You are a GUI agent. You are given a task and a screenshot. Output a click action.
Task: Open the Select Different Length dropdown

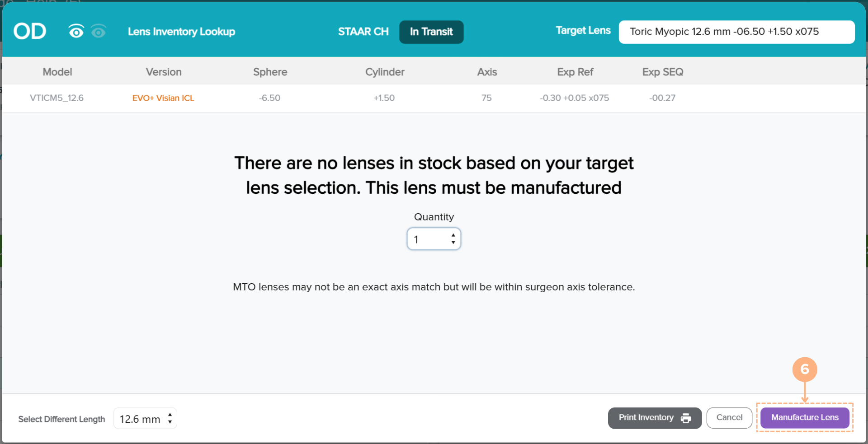(145, 419)
